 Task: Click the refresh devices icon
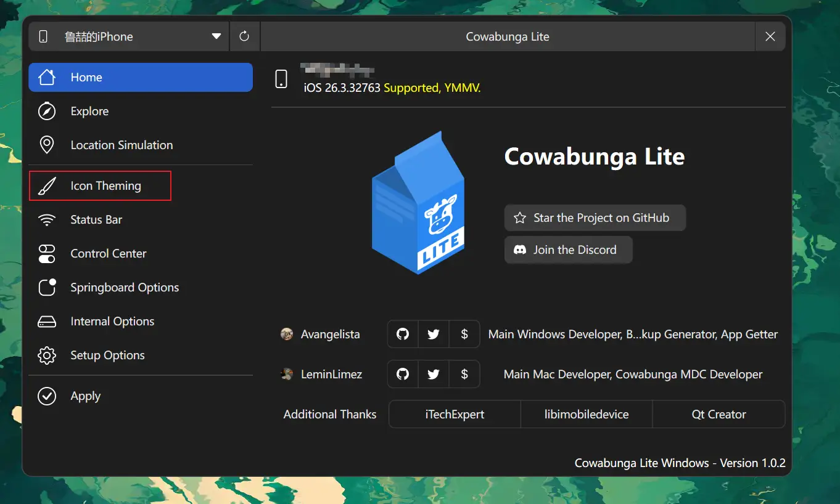click(x=244, y=36)
